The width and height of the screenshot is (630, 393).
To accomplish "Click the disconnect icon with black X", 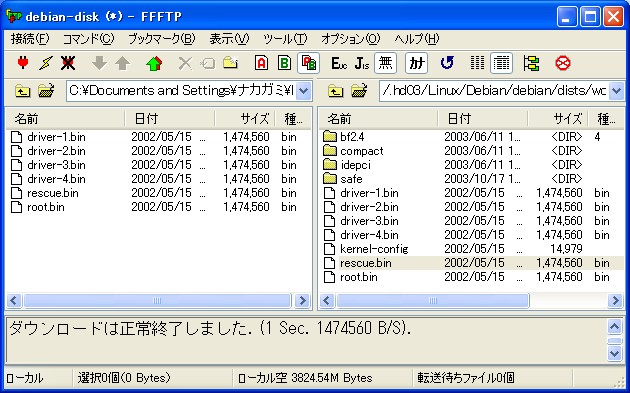I will 68,63.
